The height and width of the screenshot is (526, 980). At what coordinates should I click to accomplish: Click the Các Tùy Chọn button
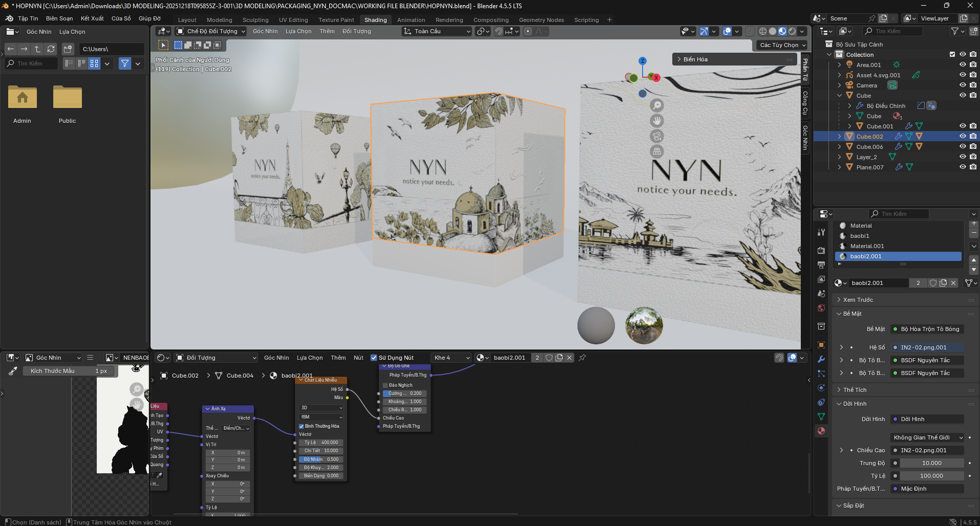(x=782, y=45)
